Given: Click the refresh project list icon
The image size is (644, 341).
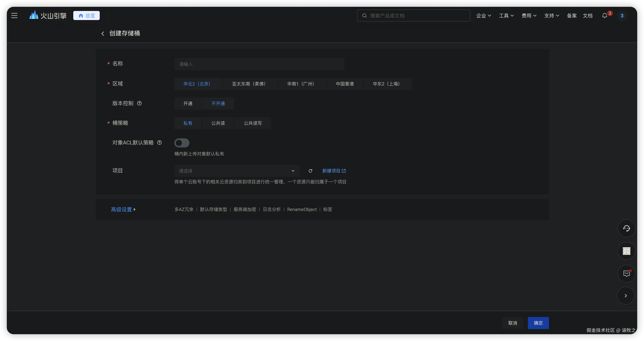Looking at the screenshot, I should click(310, 171).
